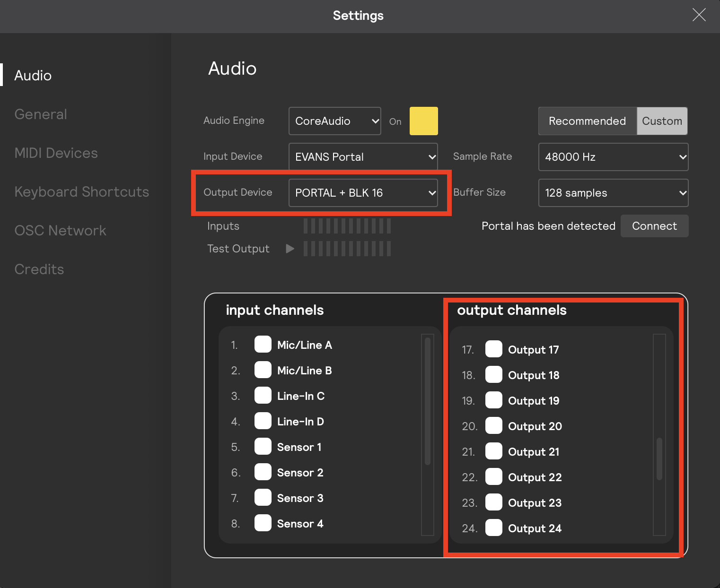Image resolution: width=720 pixels, height=588 pixels.
Task: Click the 'Output 17' channel label
Action: [x=534, y=350]
